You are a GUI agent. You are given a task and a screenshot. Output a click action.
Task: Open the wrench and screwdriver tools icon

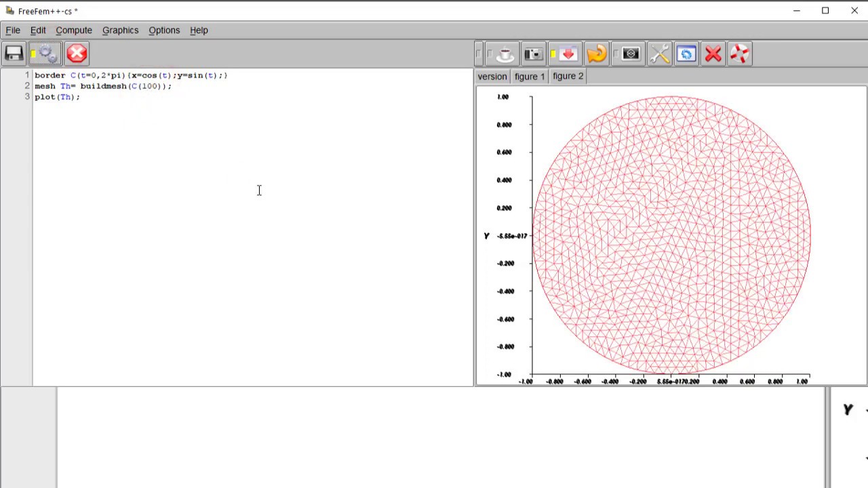click(x=659, y=54)
